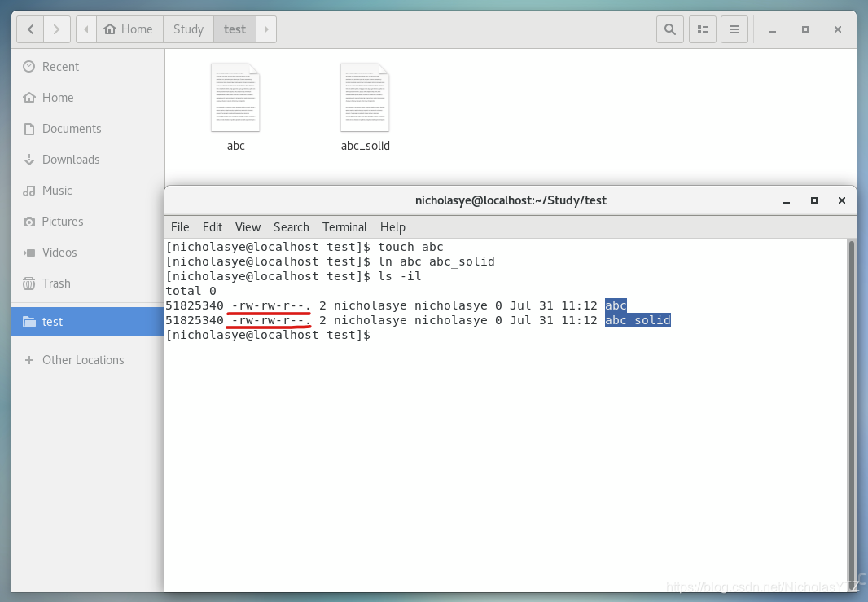
Task: Select the test path button
Action: (235, 29)
